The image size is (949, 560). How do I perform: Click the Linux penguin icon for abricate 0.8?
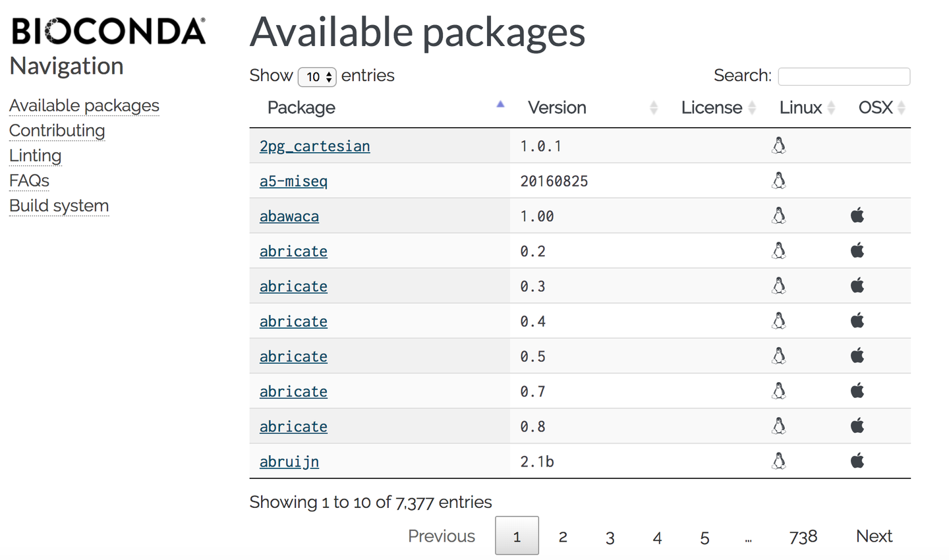tap(779, 426)
